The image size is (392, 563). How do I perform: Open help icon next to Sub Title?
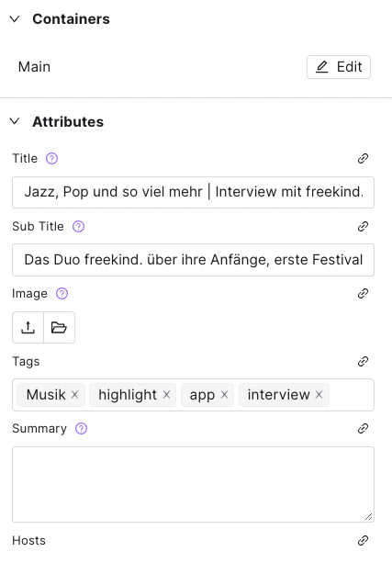(78, 227)
